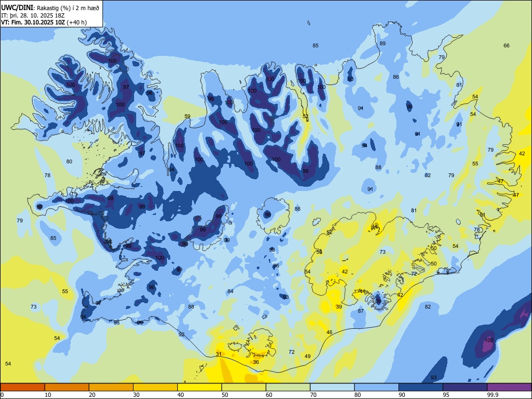532x399 pixels.
Task: Click the orange 10–20 legend swatch
Action: click(x=67, y=387)
